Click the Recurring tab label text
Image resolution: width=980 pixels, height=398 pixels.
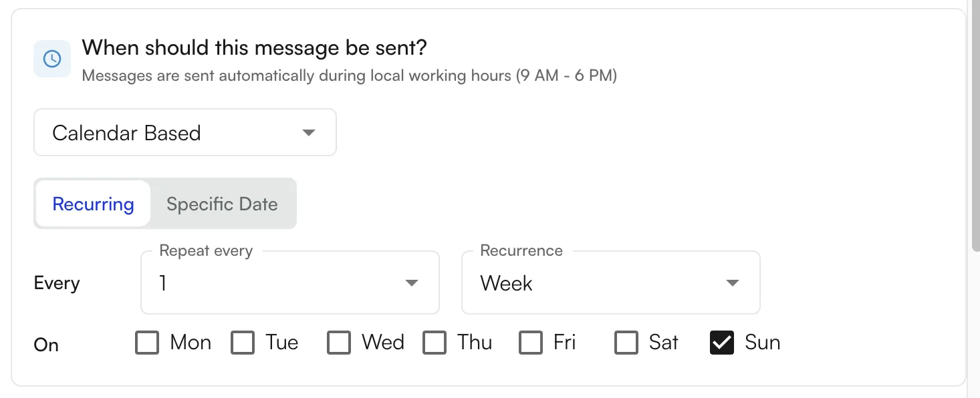coord(92,204)
